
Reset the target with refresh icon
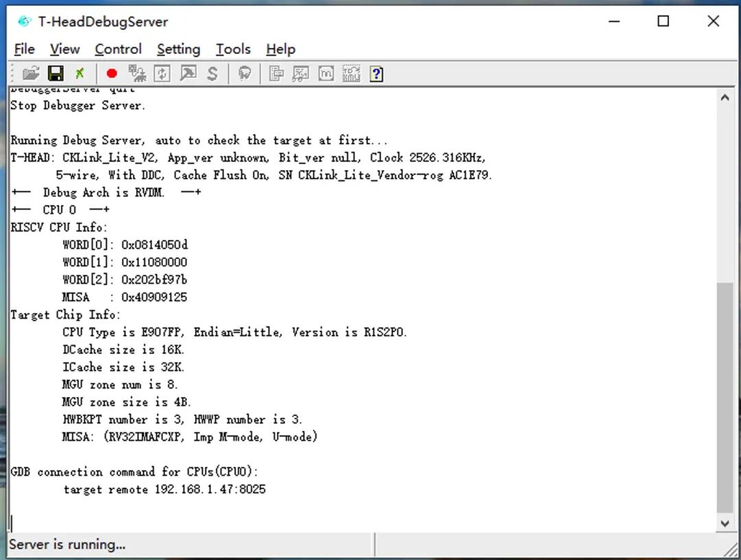[163, 73]
